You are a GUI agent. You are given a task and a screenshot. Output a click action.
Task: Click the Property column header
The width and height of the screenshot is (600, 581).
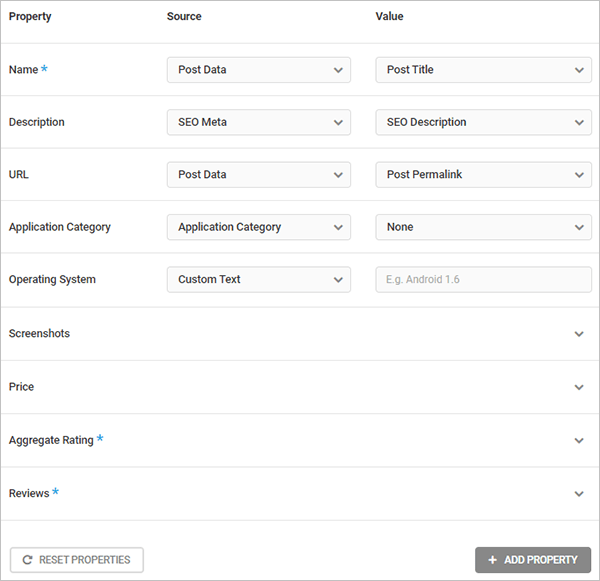(30, 16)
